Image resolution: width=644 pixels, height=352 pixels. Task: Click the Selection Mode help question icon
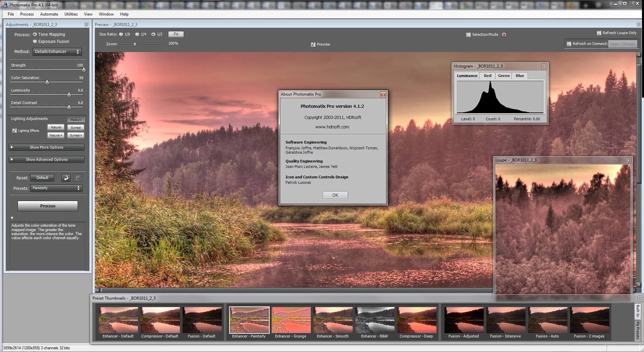[x=504, y=35]
